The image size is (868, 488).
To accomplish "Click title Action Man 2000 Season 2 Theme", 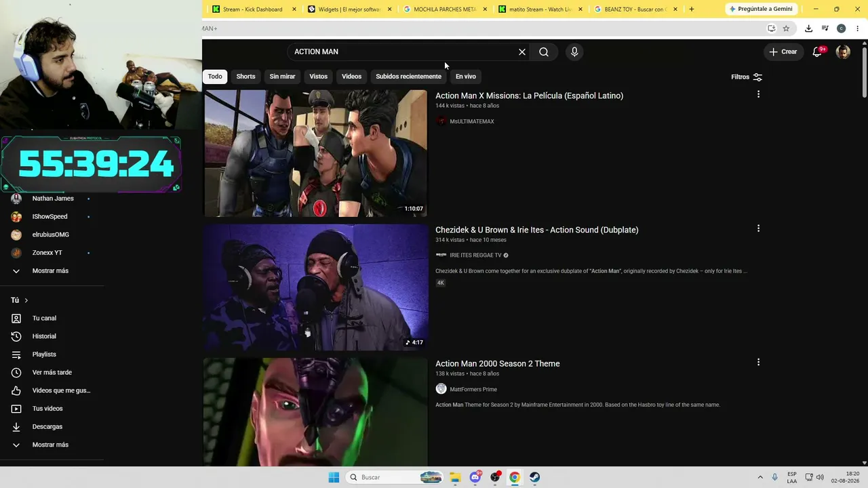I will 497,364.
